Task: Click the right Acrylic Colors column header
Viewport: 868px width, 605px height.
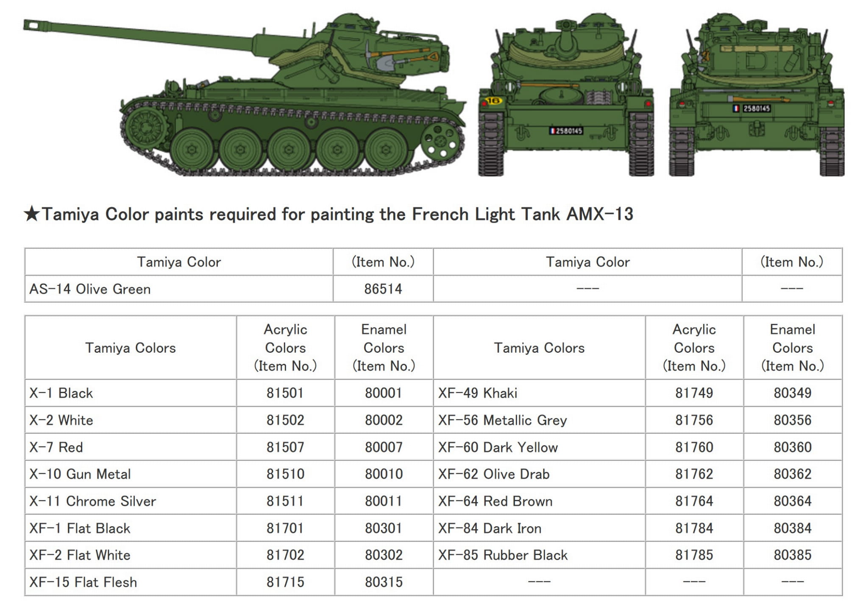Action: pyautogui.click(x=694, y=348)
